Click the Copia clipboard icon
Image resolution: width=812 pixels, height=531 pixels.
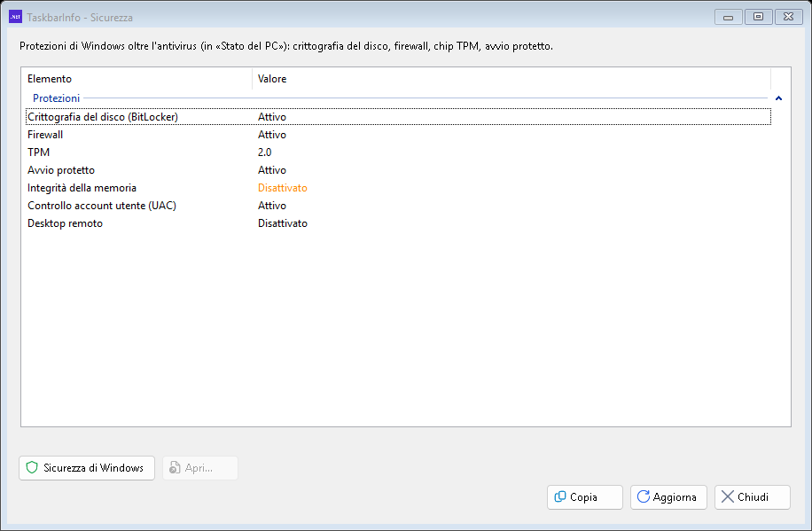[x=560, y=496]
